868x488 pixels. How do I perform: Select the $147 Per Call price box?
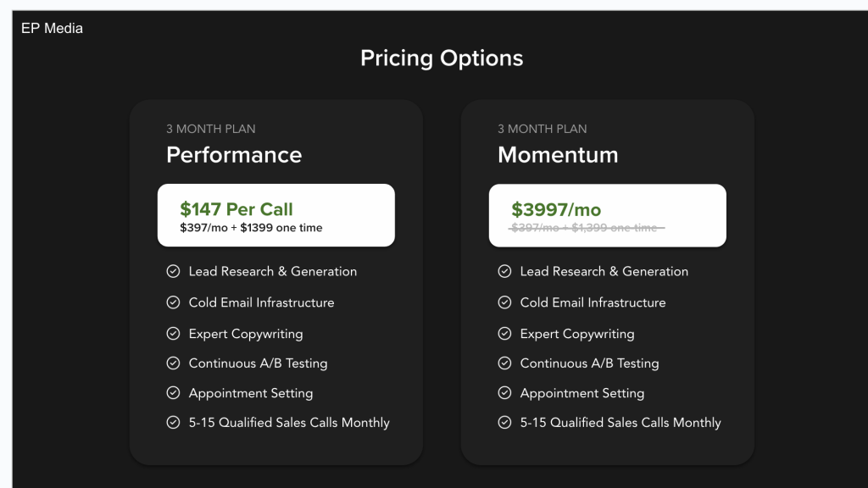point(276,215)
